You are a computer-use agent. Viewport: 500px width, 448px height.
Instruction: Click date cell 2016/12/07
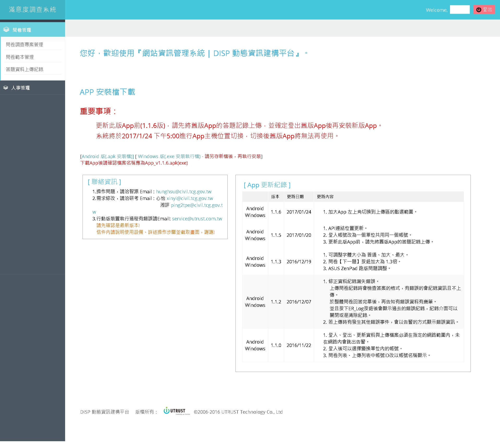point(299,302)
